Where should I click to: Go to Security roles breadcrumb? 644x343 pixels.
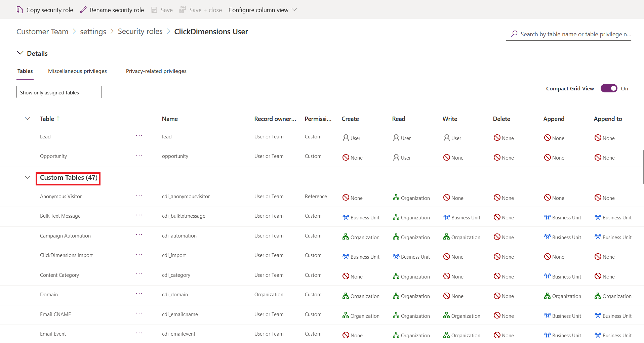click(x=140, y=32)
